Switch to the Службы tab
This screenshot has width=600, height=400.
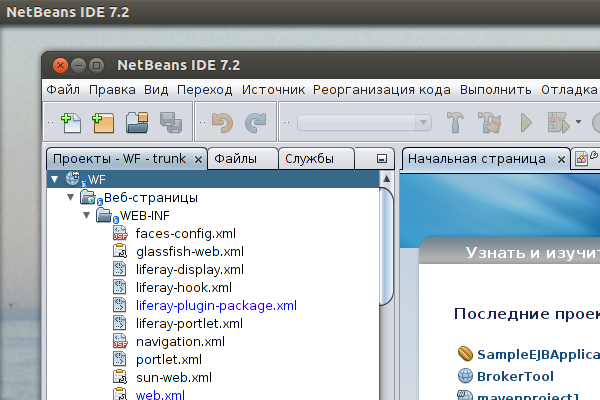[316, 158]
